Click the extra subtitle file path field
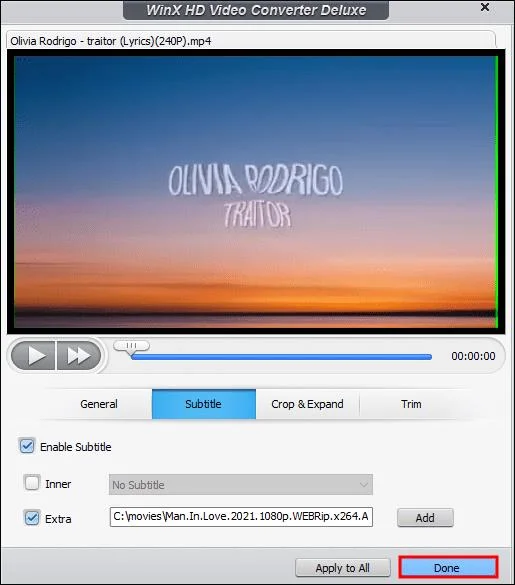Viewport: 515px width, 585px height. click(241, 517)
